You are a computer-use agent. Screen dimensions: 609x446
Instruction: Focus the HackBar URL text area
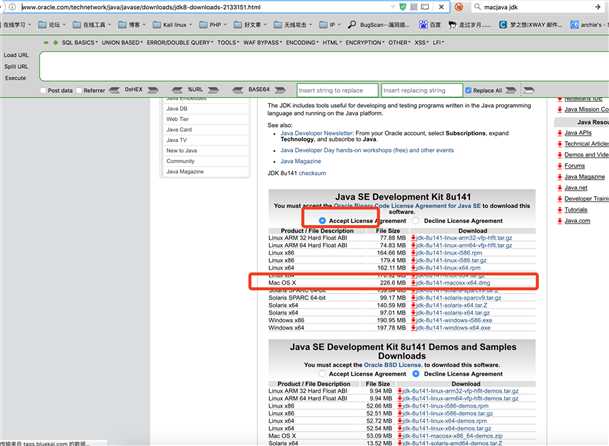click(x=324, y=66)
